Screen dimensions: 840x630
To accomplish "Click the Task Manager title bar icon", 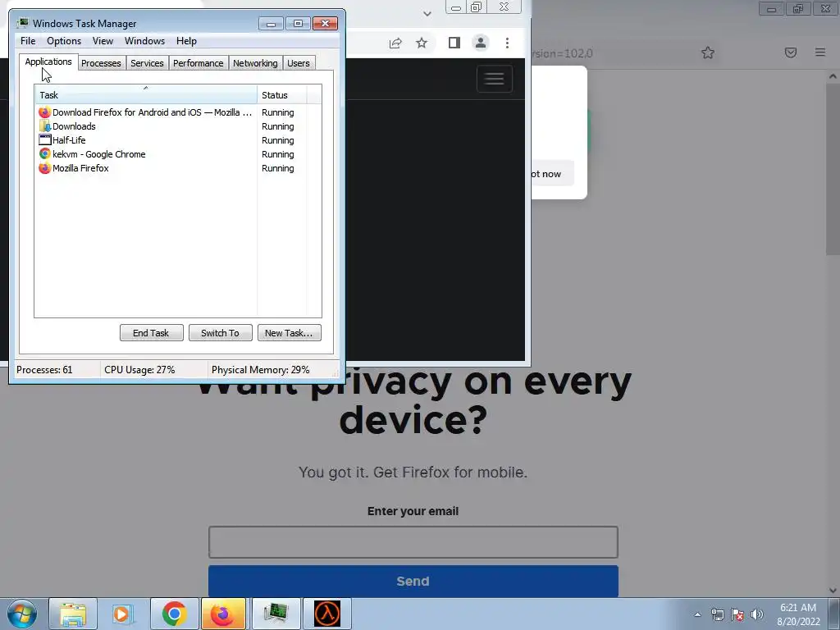I will pyautogui.click(x=22, y=23).
